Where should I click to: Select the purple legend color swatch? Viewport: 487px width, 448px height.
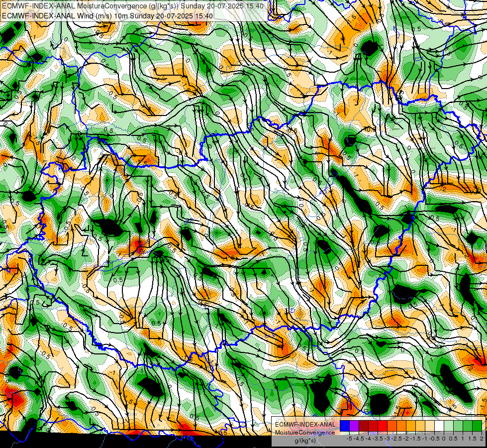coord(354,426)
